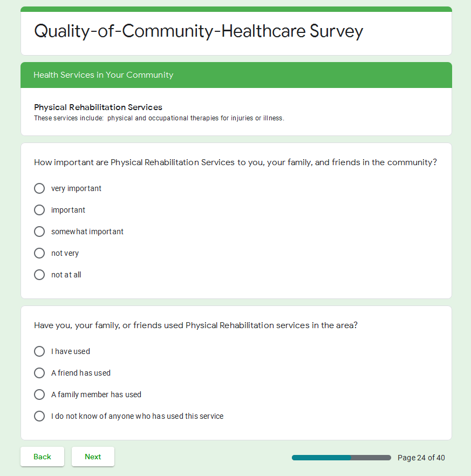471x476 pixels.
Task: Choose the "I have used" radio option
Action: point(39,351)
